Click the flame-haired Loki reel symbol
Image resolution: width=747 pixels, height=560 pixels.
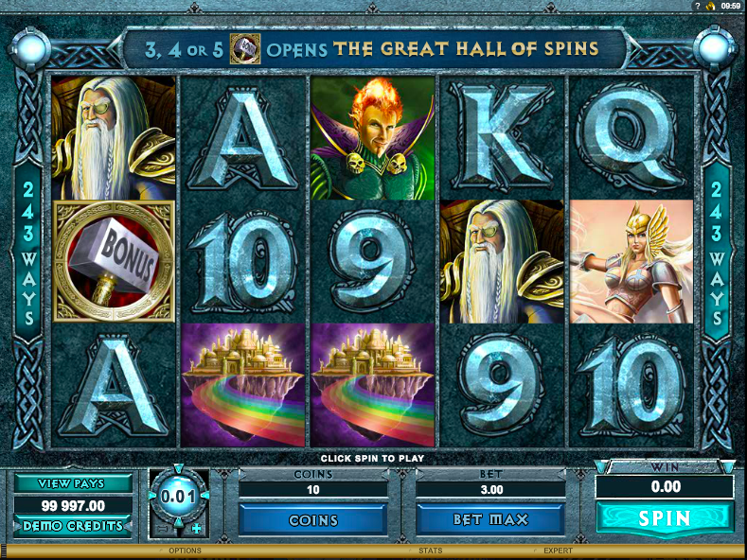click(x=372, y=137)
